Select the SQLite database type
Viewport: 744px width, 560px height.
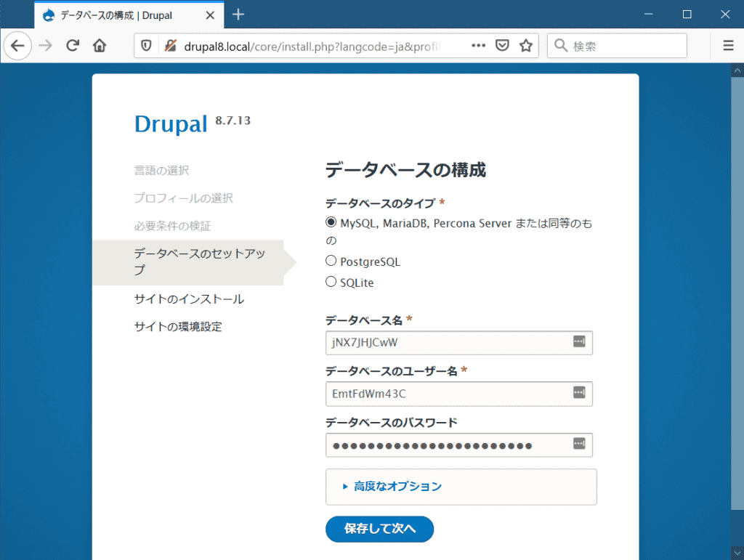pos(331,282)
